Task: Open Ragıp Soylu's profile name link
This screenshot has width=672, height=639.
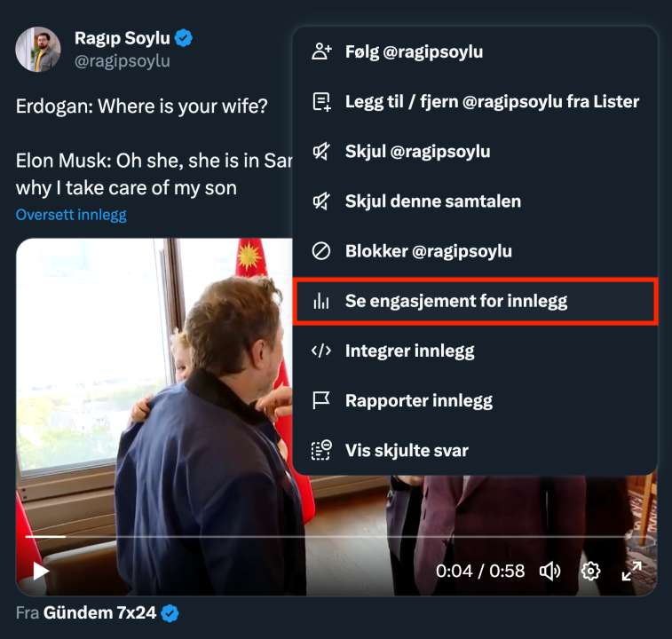Action: (123, 38)
